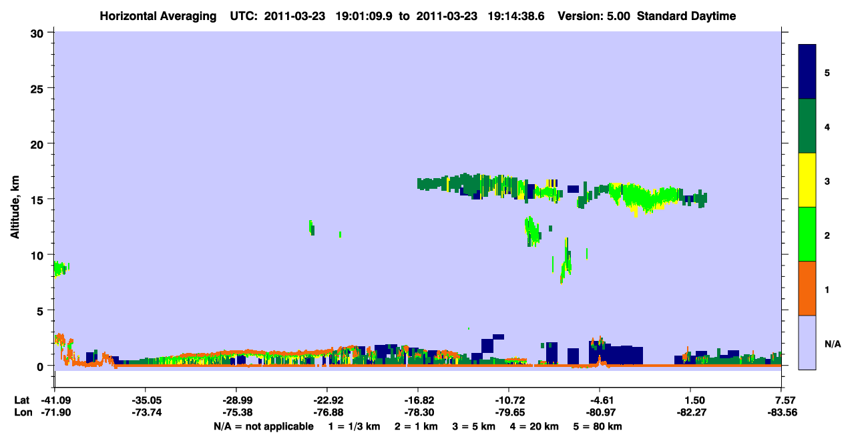Click the start time '19:01:09.9' in title
The height and width of the screenshot is (445, 868).
click(364, 17)
